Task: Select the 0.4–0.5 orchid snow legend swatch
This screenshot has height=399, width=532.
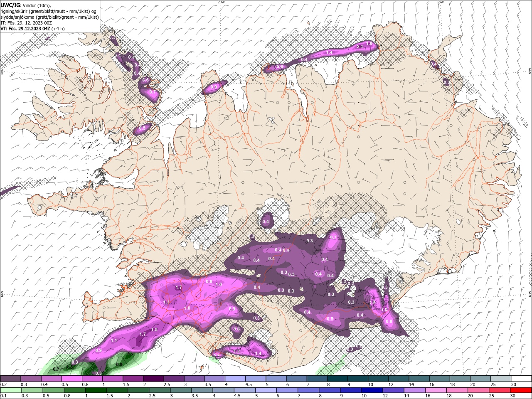Action: click(51, 378)
